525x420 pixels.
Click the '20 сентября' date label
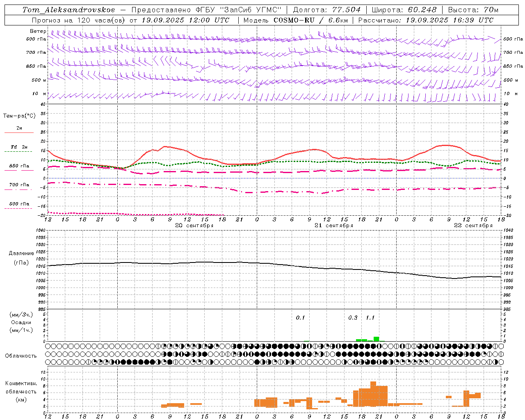(x=194, y=226)
